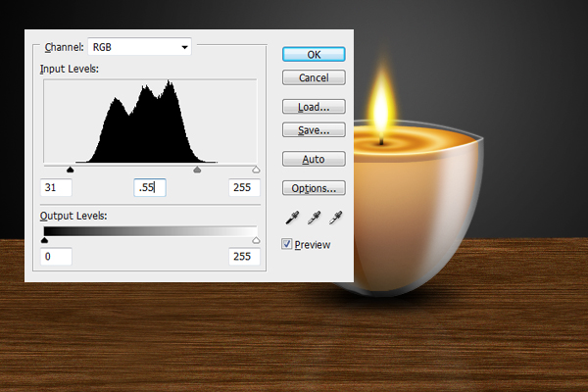
Task: Click the Channel label
Action: (x=64, y=47)
